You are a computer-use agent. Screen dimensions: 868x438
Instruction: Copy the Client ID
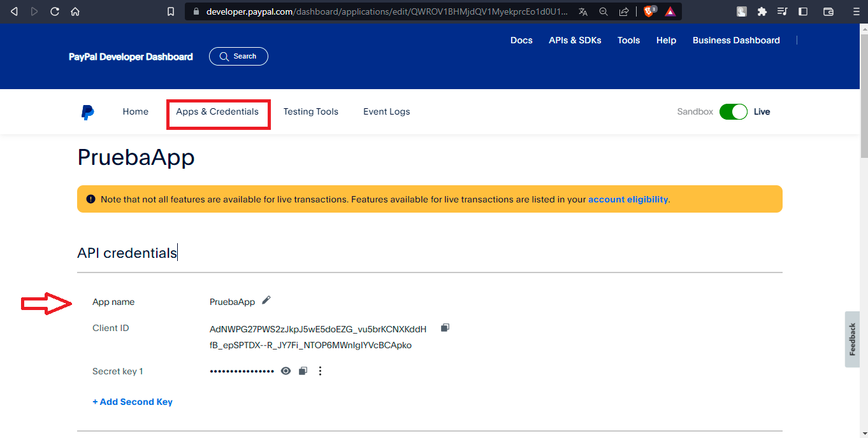[x=445, y=327]
